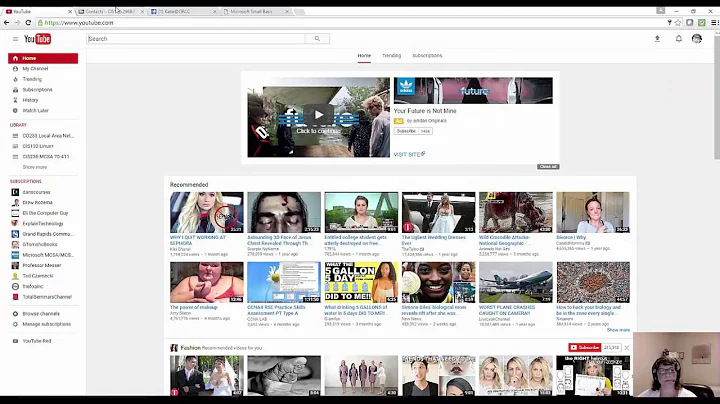This screenshot has height=404, width=720.
Task: Open The power of makeup thumbnail
Action: (207, 282)
